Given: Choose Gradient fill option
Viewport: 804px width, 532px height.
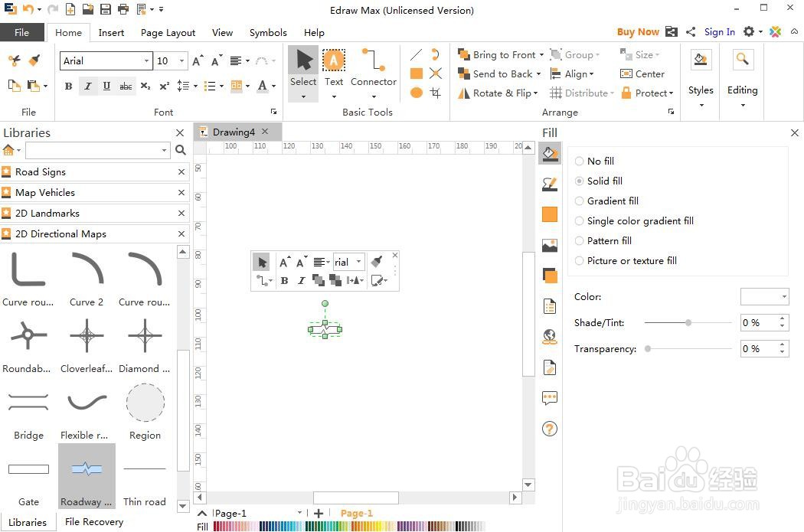Looking at the screenshot, I should click(606, 201).
